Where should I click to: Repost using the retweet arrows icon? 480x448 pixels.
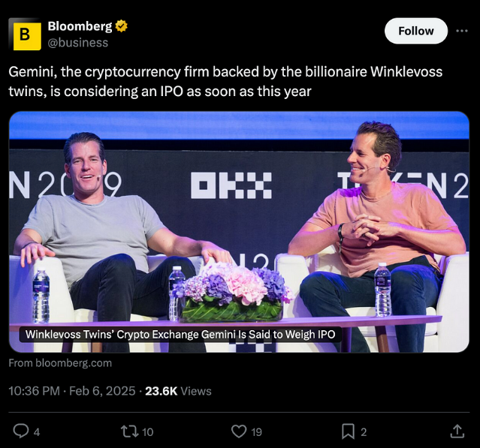coord(130,431)
